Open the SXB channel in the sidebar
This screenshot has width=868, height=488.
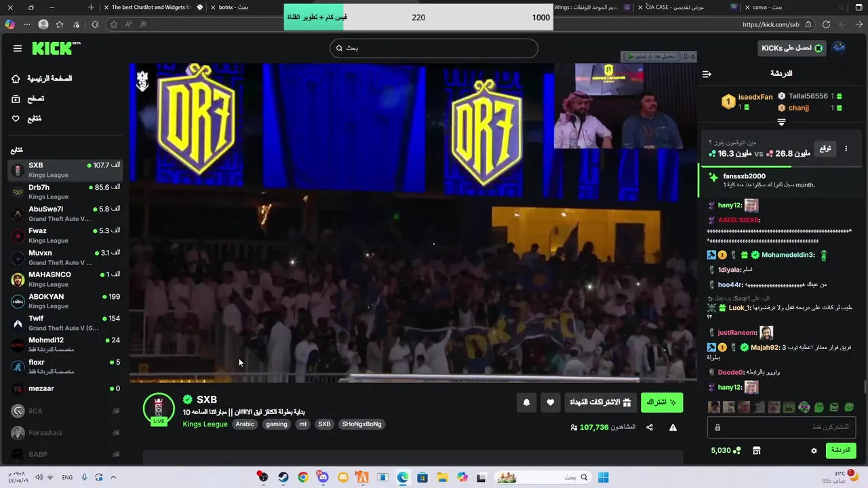click(x=65, y=169)
